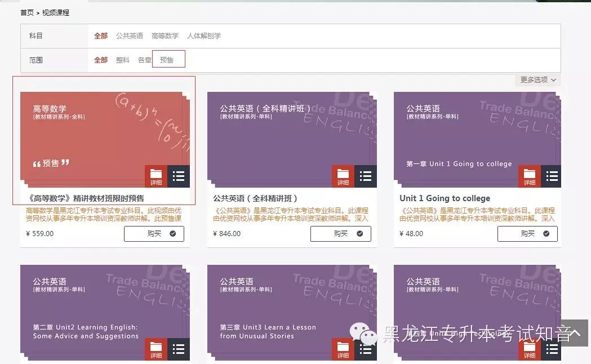Click checkmark icon beside ¥ 846.00 购买
The width and height of the screenshot is (591, 364).
pyautogui.click(x=359, y=234)
